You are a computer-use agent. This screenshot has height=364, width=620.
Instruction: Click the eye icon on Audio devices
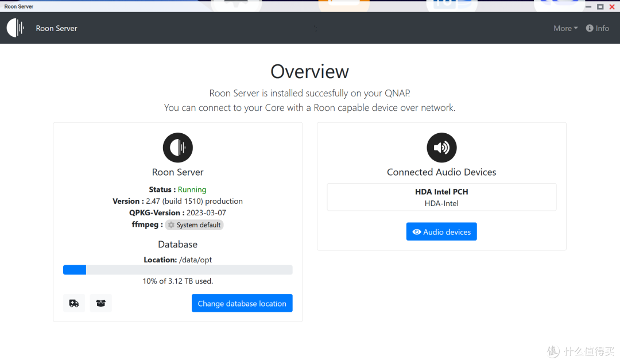[x=417, y=232]
